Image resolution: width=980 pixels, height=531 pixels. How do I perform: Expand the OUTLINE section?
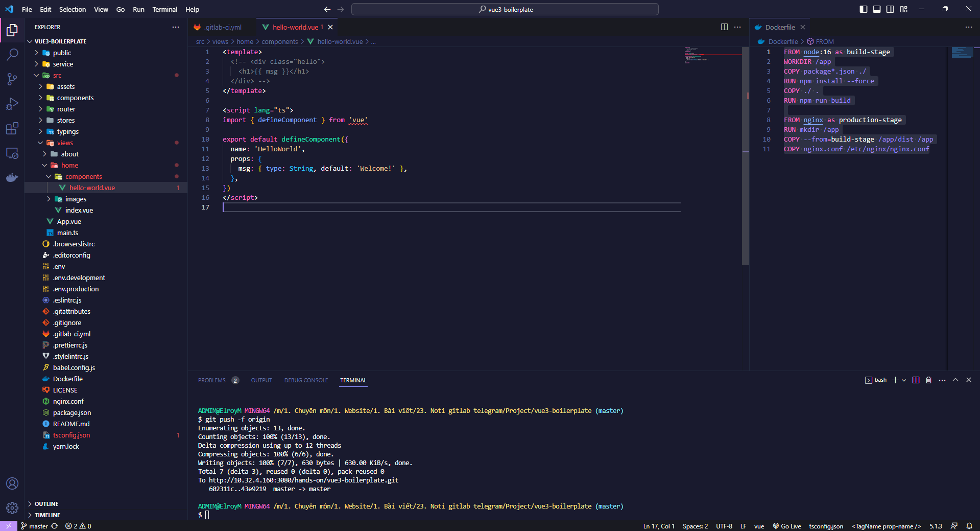click(x=106, y=504)
